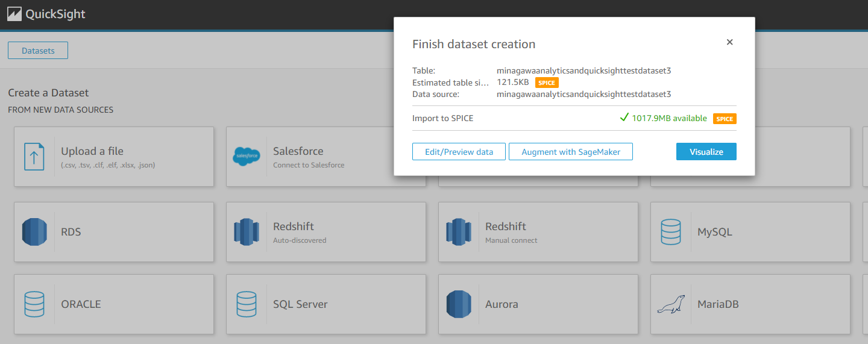Click the Import to SPICE label
The height and width of the screenshot is (344, 868).
pyautogui.click(x=443, y=118)
